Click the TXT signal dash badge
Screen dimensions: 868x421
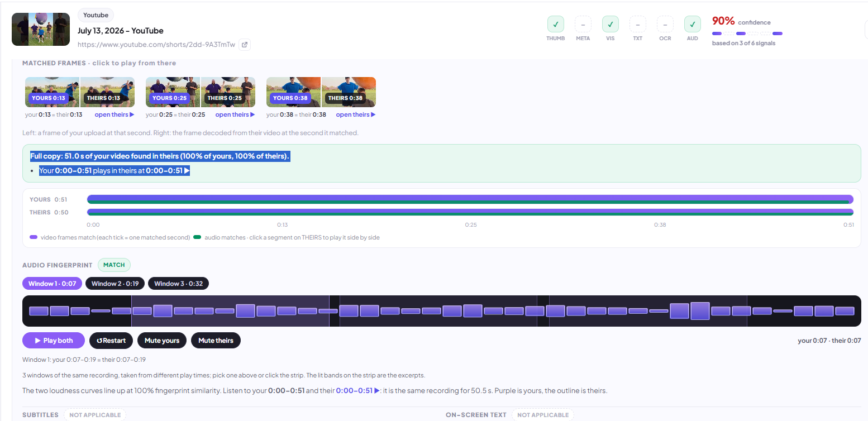(637, 24)
